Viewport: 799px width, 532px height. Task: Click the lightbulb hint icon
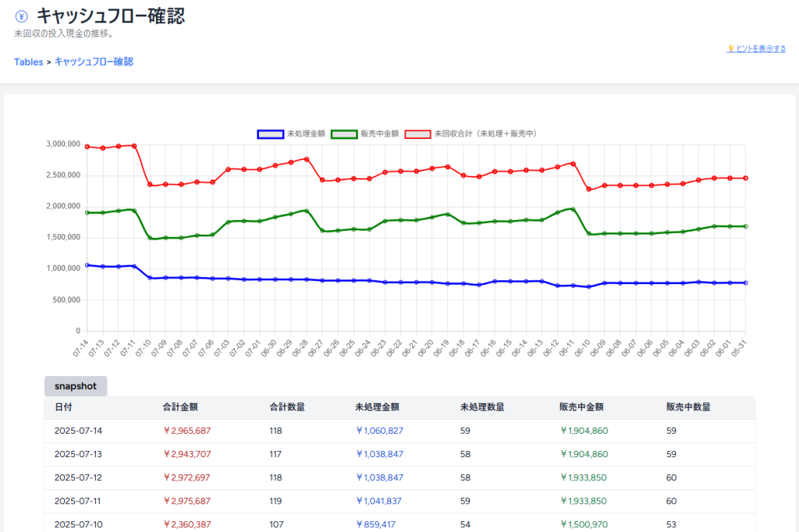[731, 48]
